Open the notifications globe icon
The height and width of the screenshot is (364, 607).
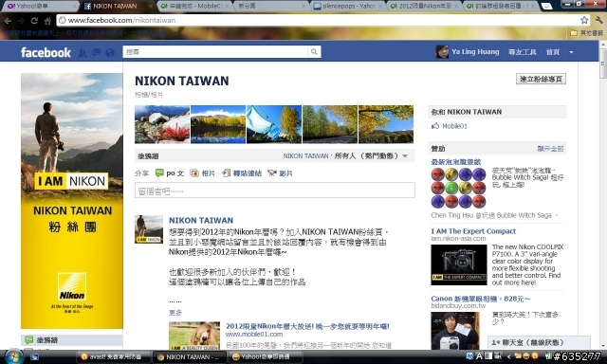[x=110, y=52]
